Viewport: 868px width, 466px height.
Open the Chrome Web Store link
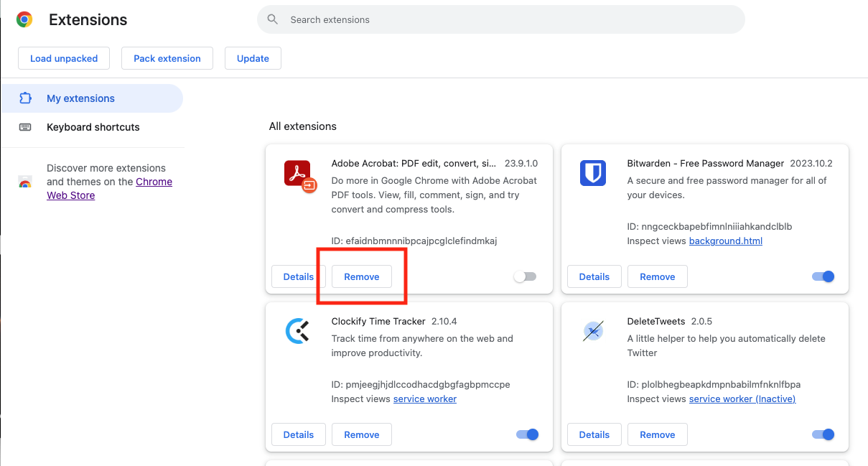109,188
